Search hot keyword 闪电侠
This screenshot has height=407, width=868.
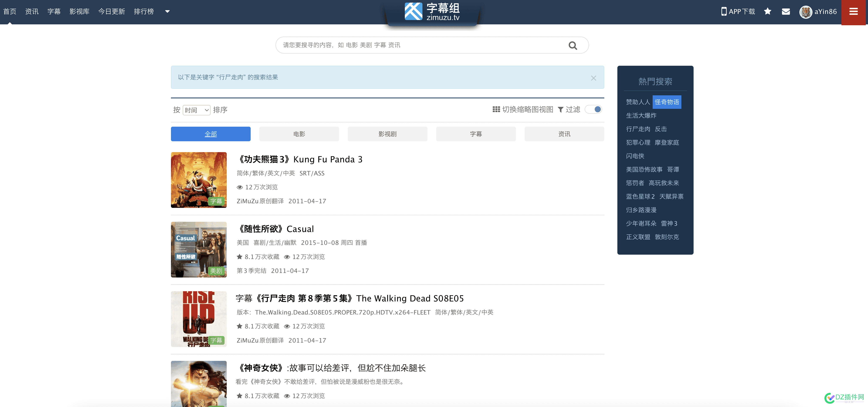(635, 156)
